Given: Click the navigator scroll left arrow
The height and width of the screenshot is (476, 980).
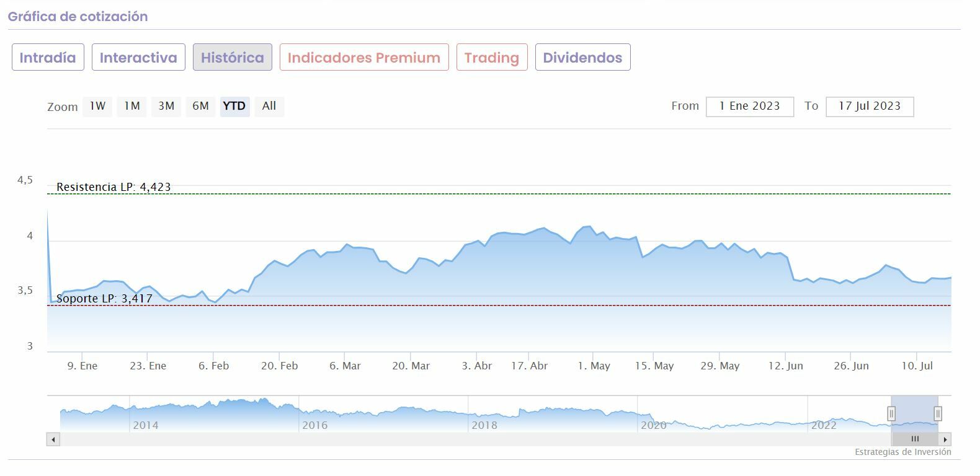Looking at the screenshot, I should 53,439.
